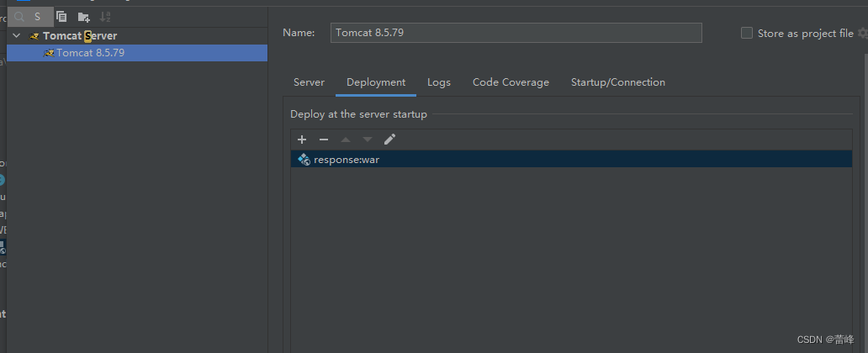Go to the Code Coverage tab
Image resolution: width=868 pixels, height=353 pixels.
click(x=511, y=82)
